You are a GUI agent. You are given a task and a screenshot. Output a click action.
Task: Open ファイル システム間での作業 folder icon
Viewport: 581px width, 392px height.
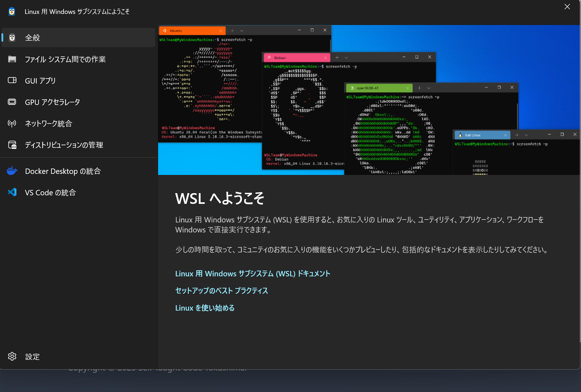[12, 59]
